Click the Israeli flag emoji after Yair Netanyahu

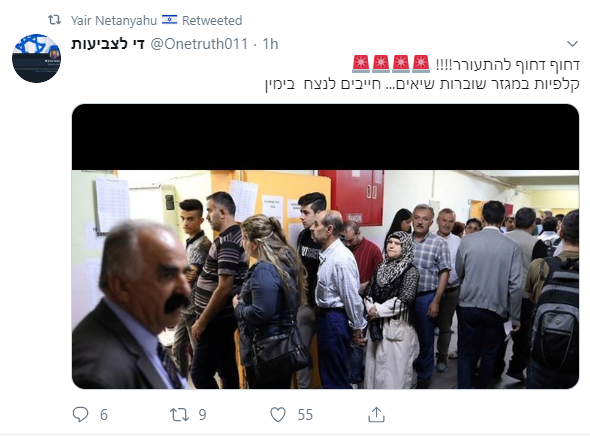click(169, 20)
